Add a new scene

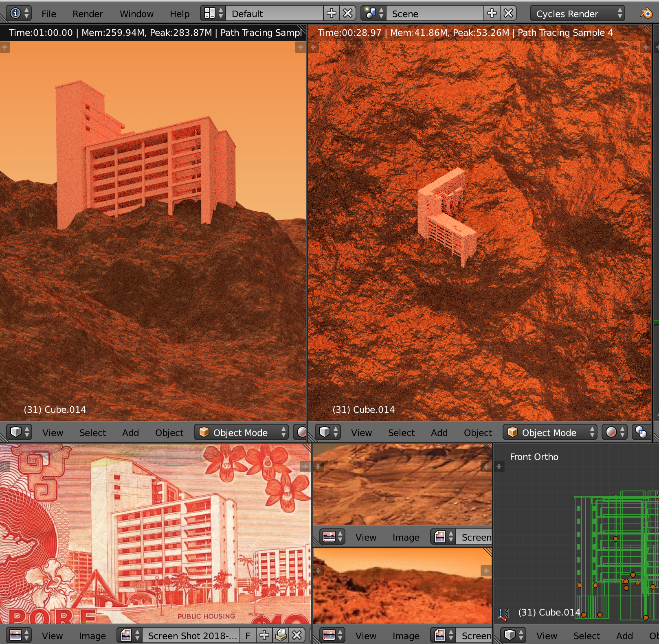492,13
